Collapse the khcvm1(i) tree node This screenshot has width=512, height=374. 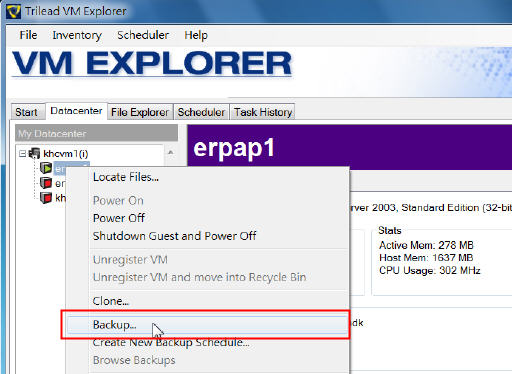tap(22, 154)
